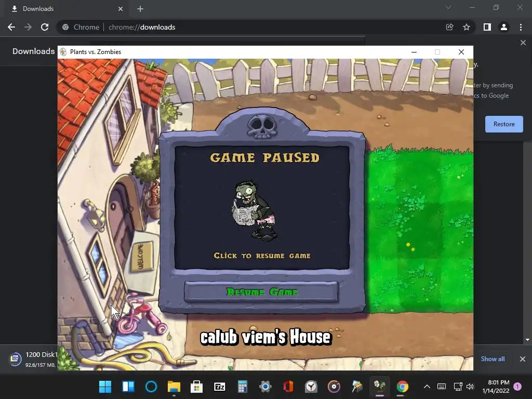Bookmark this tab with the star icon
The height and width of the screenshot is (399, 532).
click(467, 27)
